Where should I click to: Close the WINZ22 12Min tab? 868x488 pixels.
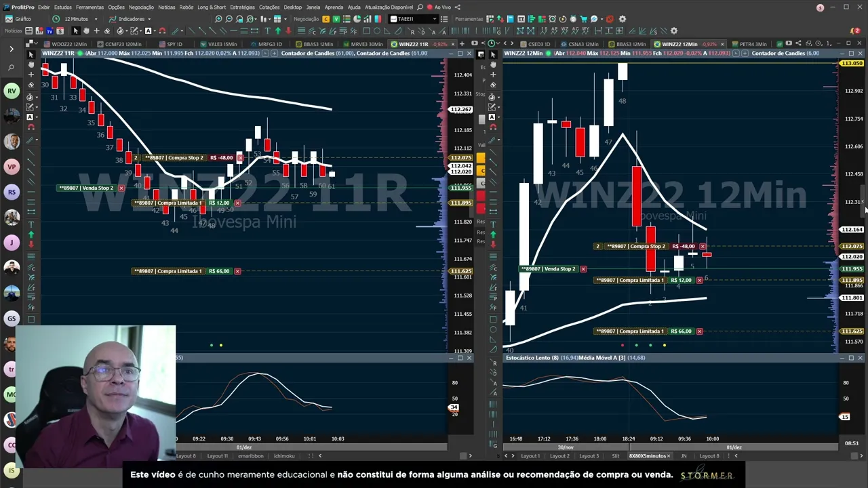[x=722, y=44]
